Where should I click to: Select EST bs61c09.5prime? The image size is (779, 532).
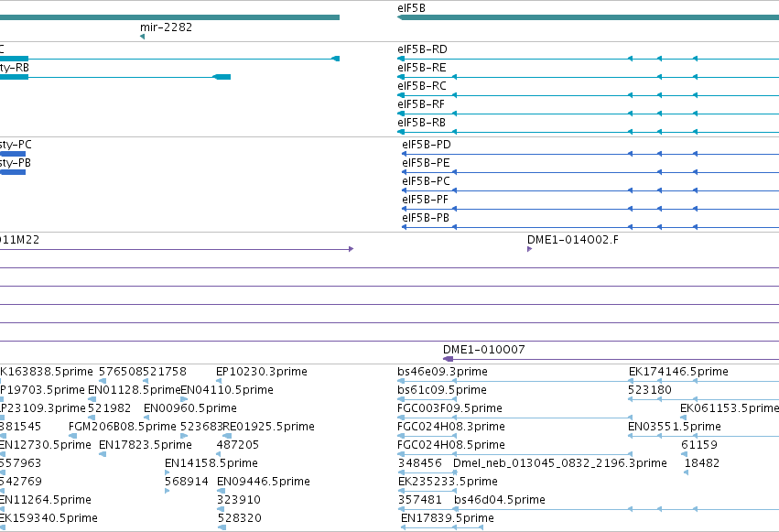[441, 390]
